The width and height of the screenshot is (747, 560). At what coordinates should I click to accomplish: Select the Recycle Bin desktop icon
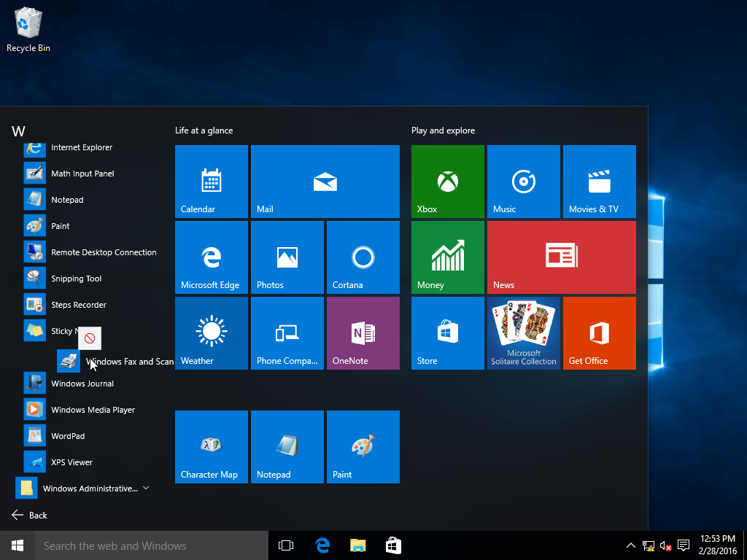tap(28, 29)
